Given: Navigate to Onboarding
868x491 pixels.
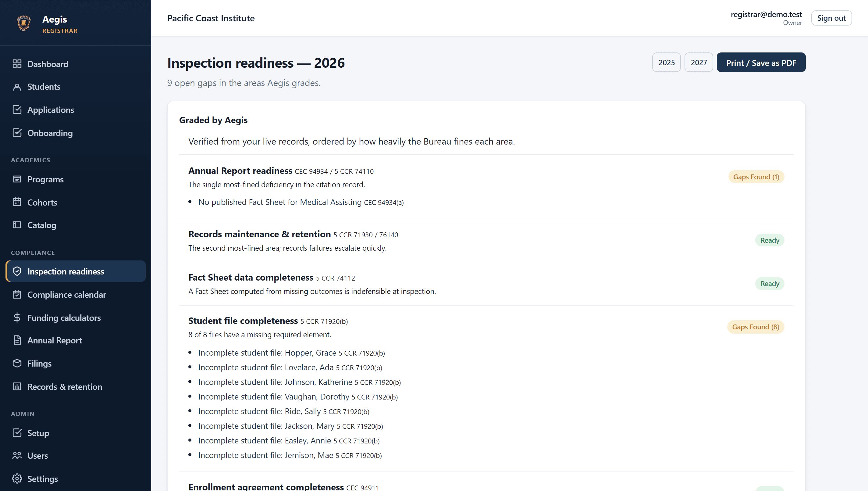Looking at the screenshot, I should coord(76,133).
